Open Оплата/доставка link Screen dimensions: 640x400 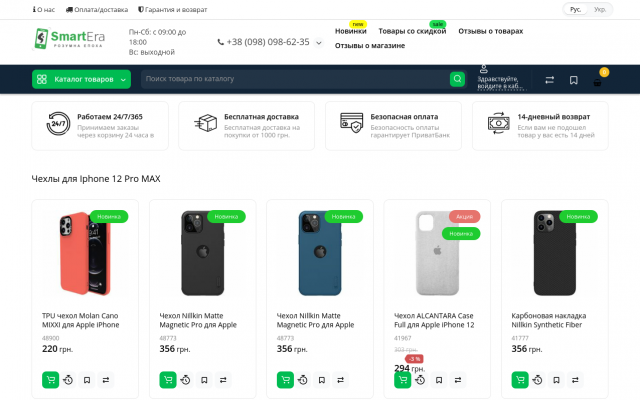97,9
